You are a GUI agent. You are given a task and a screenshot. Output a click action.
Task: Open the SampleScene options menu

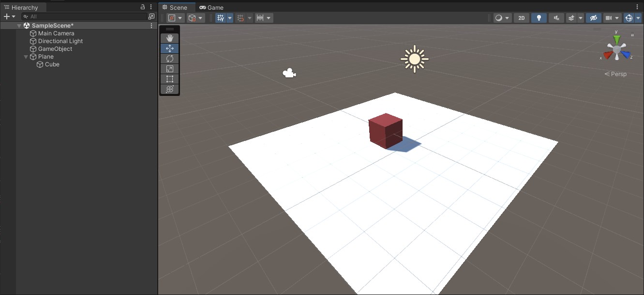tap(151, 26)
